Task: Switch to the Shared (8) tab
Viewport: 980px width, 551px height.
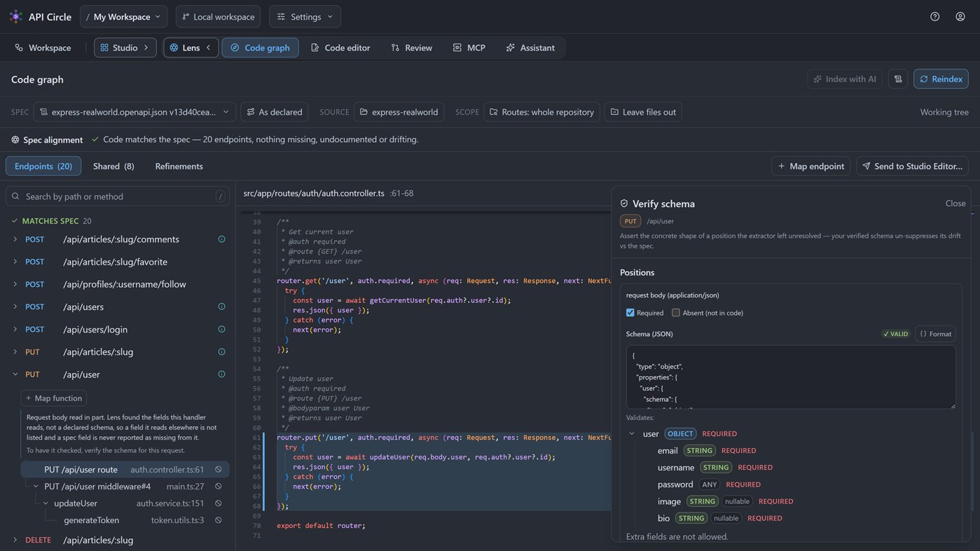Action: click(113, 167)
